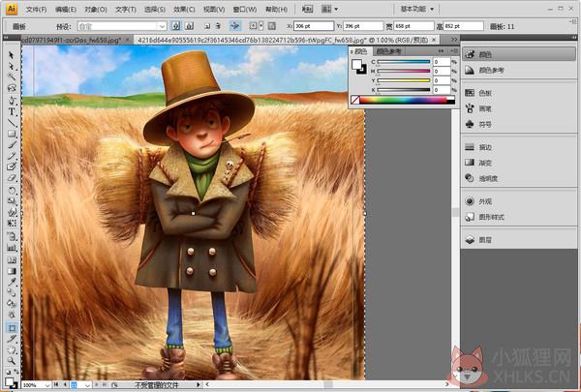Select the Eraser tool
Image resolution: width=581 pixels, height=392 pixels.
[12, 178]
